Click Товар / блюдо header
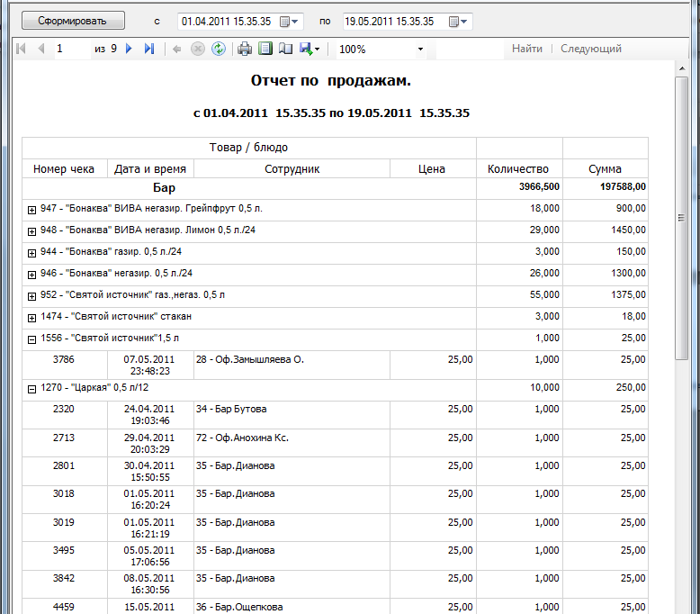Image resolution: width=700 pixels, height=614 pixels. click(248, 148)
